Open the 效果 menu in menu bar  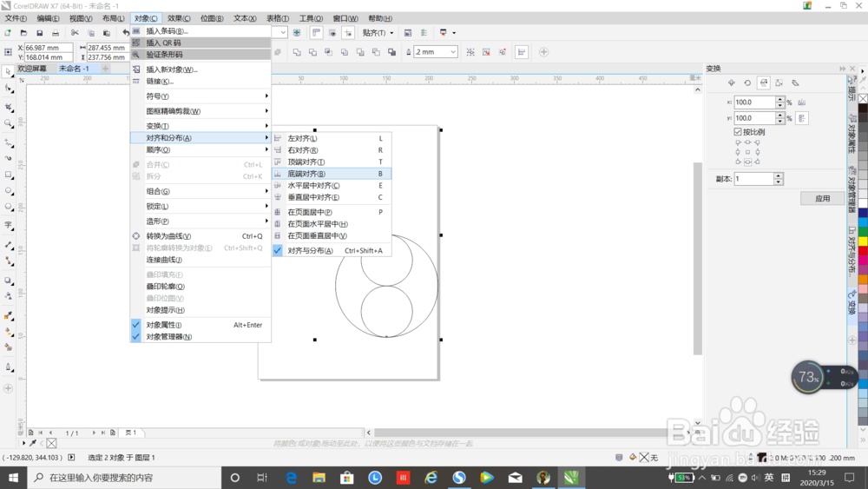(179, 18)
